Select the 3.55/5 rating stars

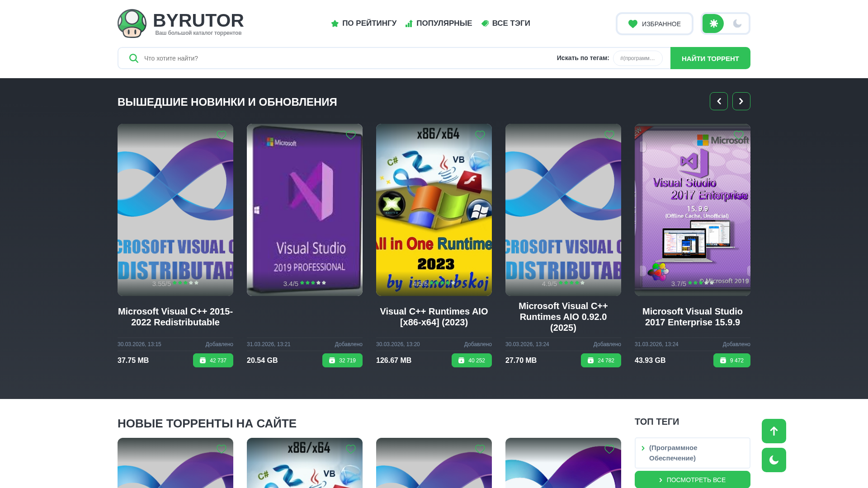185,283
